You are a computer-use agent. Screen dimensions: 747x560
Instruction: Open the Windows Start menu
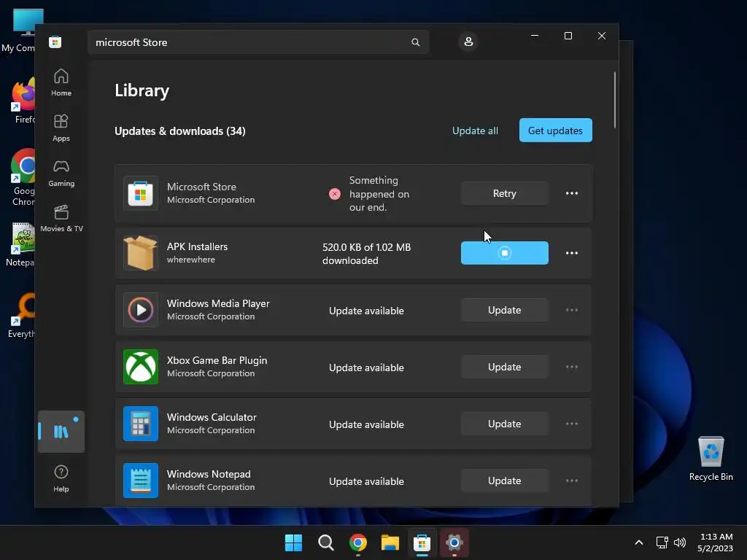pyautogui.click(x=293, y=542)
